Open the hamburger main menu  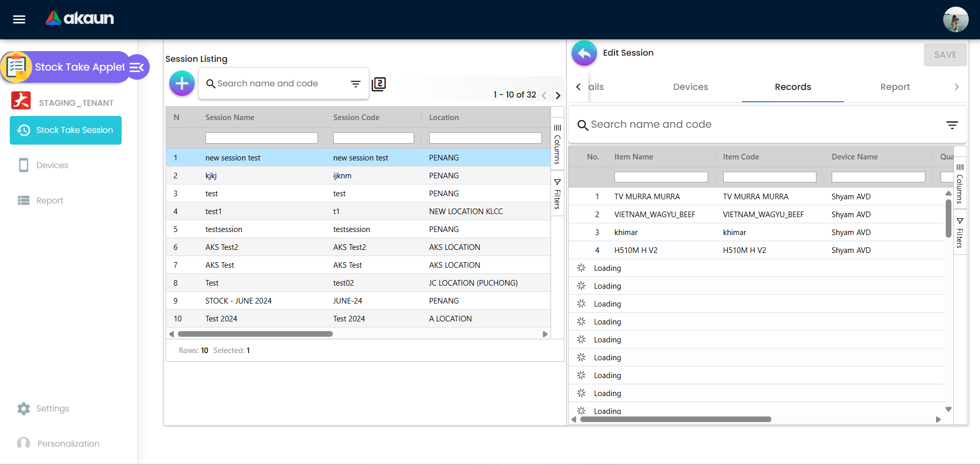pos(19,19)
